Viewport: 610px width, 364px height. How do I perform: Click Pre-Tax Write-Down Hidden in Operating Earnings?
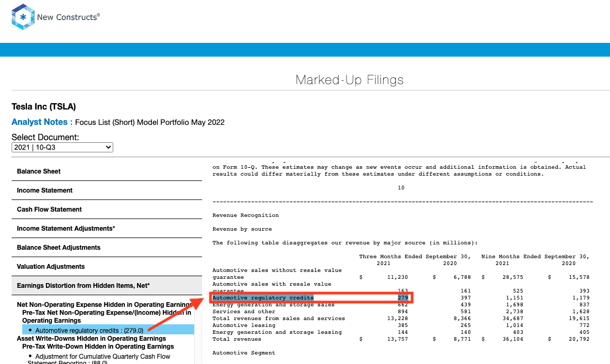pos(98,347)
